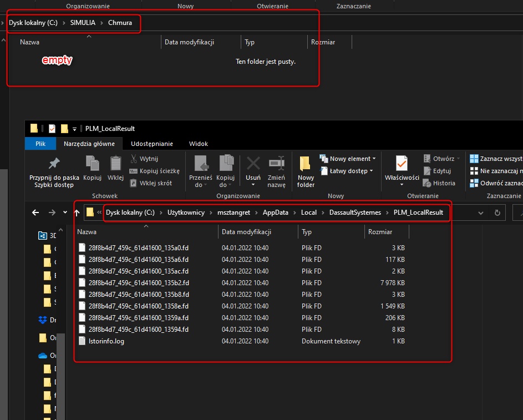Click the Odwróć zaznaczenie invert selection icon
This screenshot has height=420, width=523.
(x=474, y=183)
